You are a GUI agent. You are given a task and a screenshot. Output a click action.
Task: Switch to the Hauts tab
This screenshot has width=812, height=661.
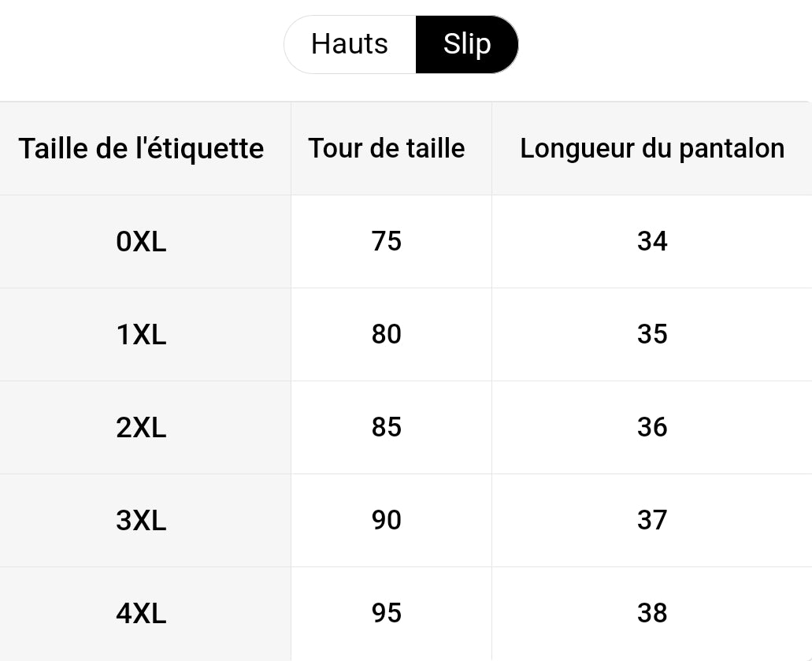click(350, 44)
